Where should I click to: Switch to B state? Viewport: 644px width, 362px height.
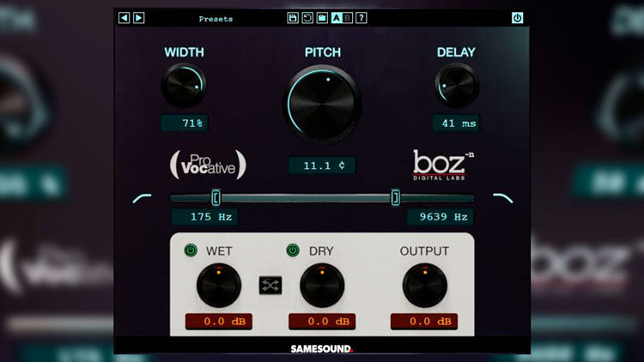(347, 18)
